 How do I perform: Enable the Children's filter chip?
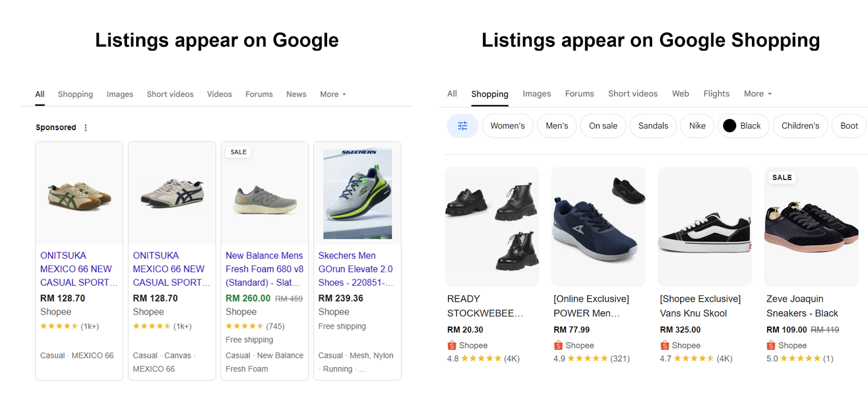point(800,126)
